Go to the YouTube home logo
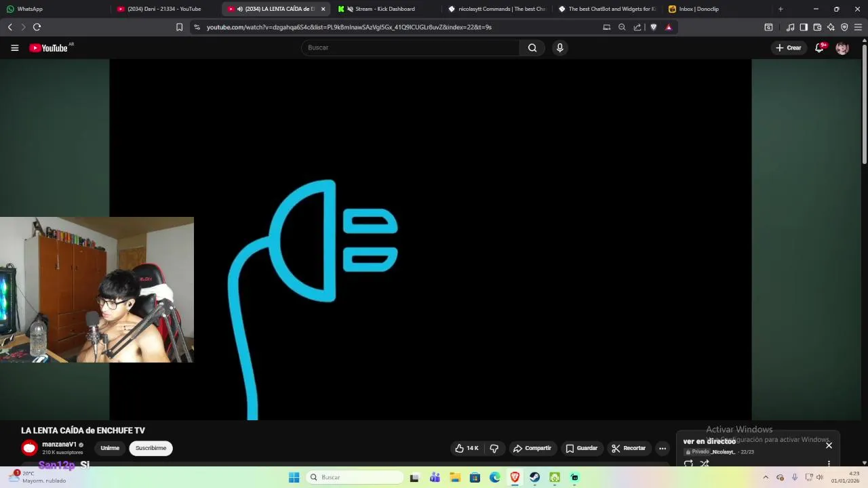868x488 pixels. pyautogui.click(x=50, y=47)
